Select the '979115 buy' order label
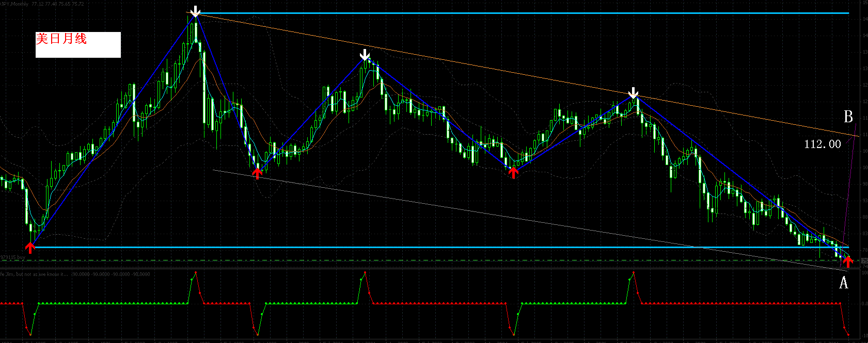Image resolution: width=868 pixels, height=343 pixels. (12, 257)
